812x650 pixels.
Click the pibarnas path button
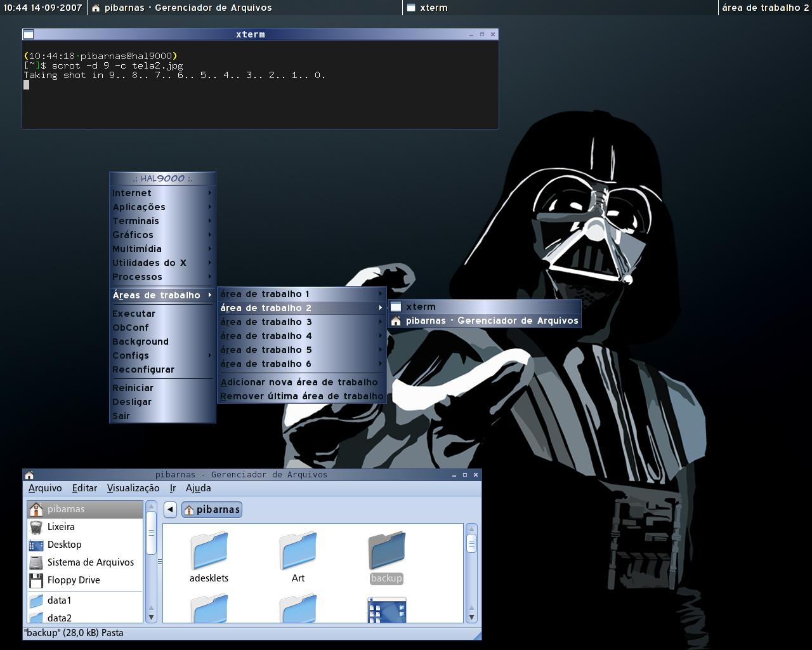coord(212,509)
